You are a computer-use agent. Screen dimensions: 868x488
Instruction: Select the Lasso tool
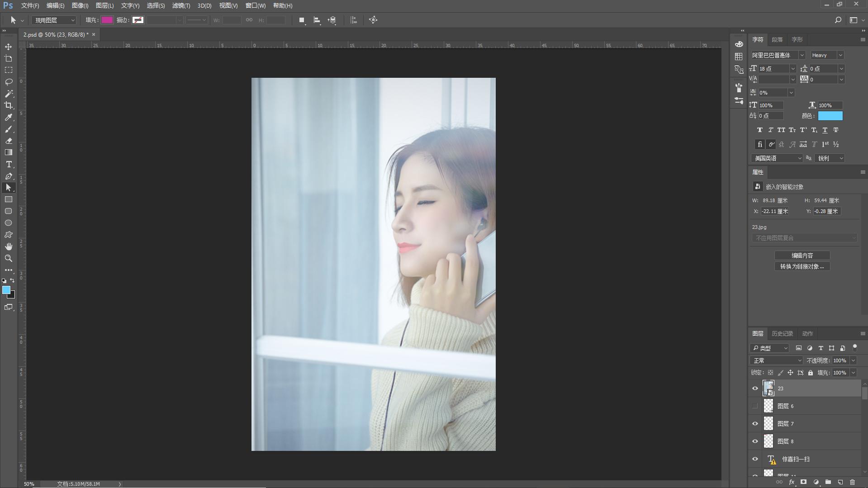click(9, 82)
